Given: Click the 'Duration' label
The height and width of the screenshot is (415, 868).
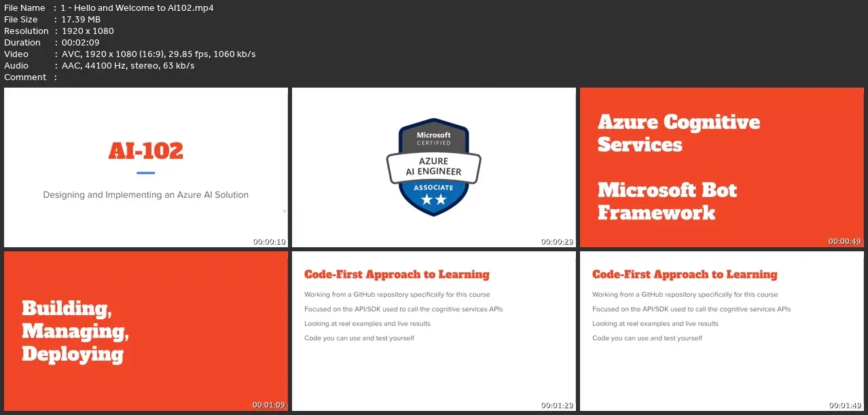Looking at the screenshot, I should pyautogui.click(x=22, y=43).
